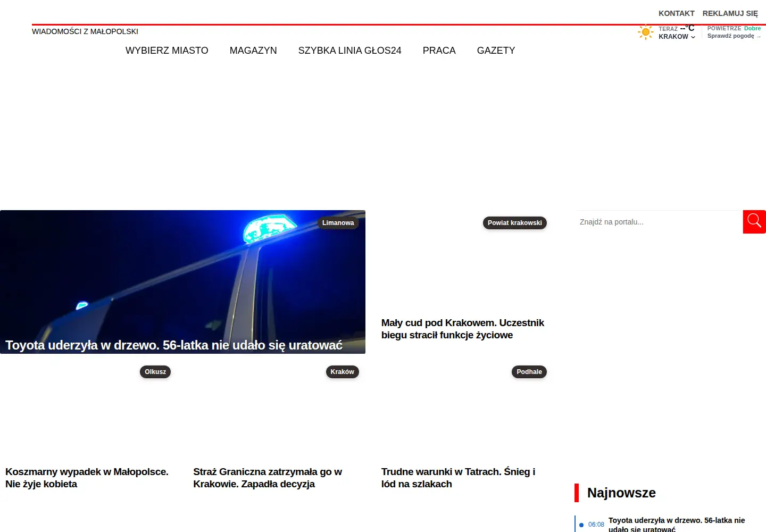Expand the KRAKOW city weather dropdown
766x532 pixels.
point(677,37)
